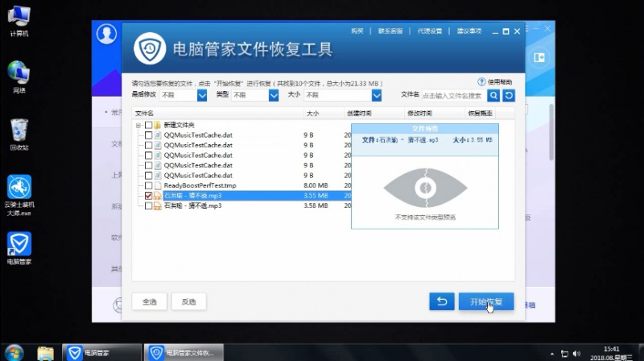Select 网络 desktop icon

(x=19, y=77)
